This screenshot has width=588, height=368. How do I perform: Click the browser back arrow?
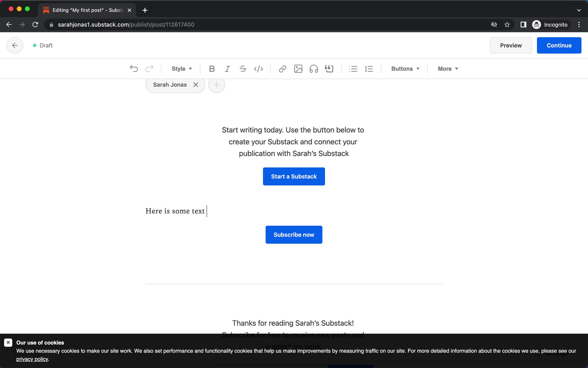[9, 25]
